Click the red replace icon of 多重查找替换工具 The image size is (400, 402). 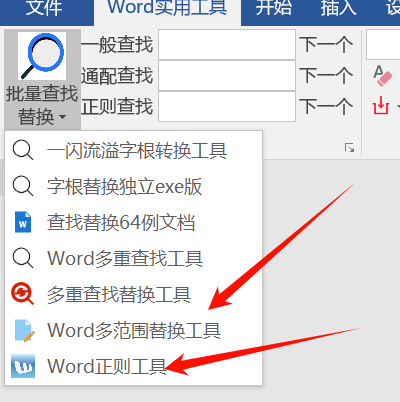tap(22, 294)
